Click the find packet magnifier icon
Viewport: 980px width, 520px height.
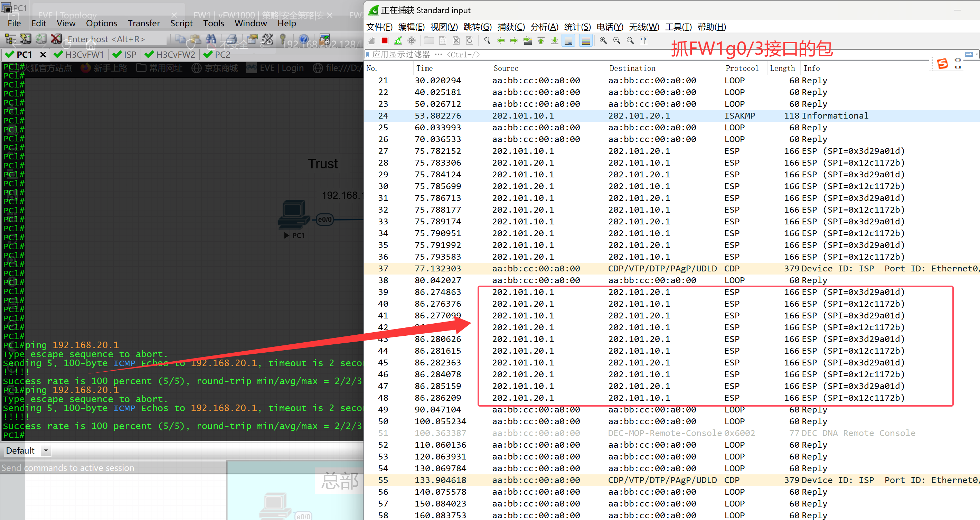(487, 41)
